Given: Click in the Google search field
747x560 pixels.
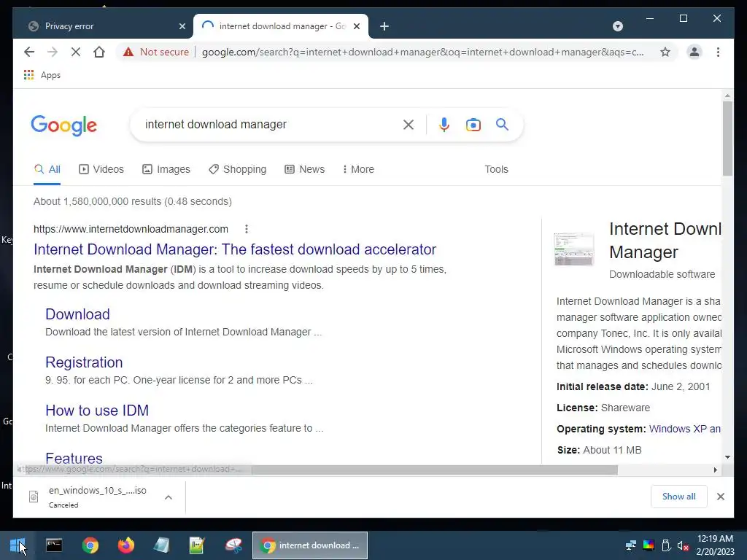Looking at the screenshot, I should 271,125.
